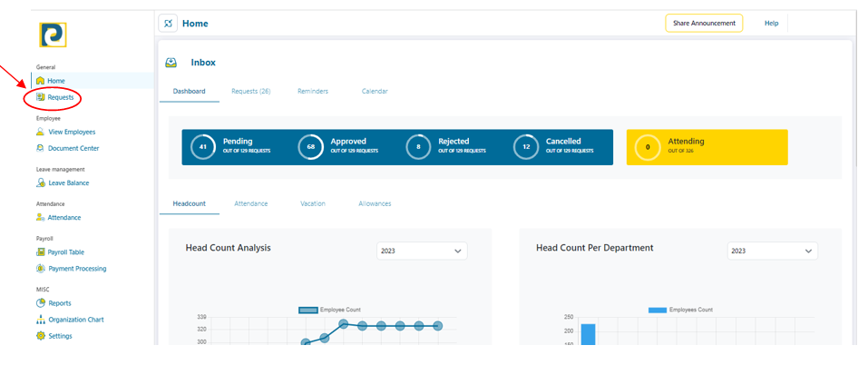The height and width of the screenshot is (365, 868).
Task: Click the Share Announcement button
Action: (x=703, y=24)
